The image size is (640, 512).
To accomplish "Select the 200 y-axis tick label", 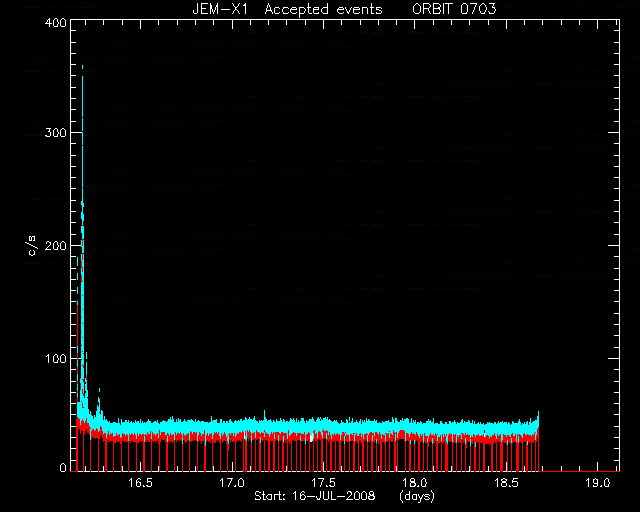I will tap(56, 246).
